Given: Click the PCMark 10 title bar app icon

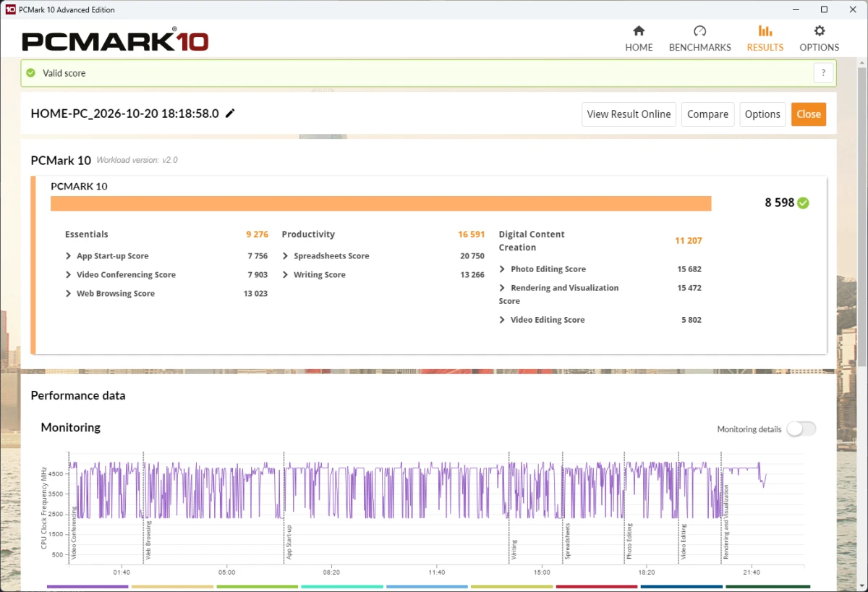Looking at the screenshot, I should coord(10,9).
